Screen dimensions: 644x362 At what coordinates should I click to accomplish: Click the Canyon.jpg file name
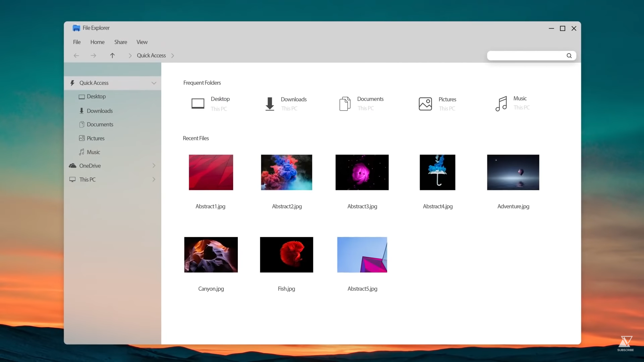pyautogui.click(x=211, y=289)
